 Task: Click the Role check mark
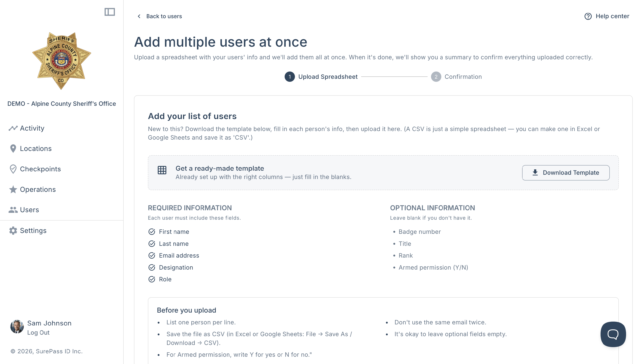[x=152, y=279]
